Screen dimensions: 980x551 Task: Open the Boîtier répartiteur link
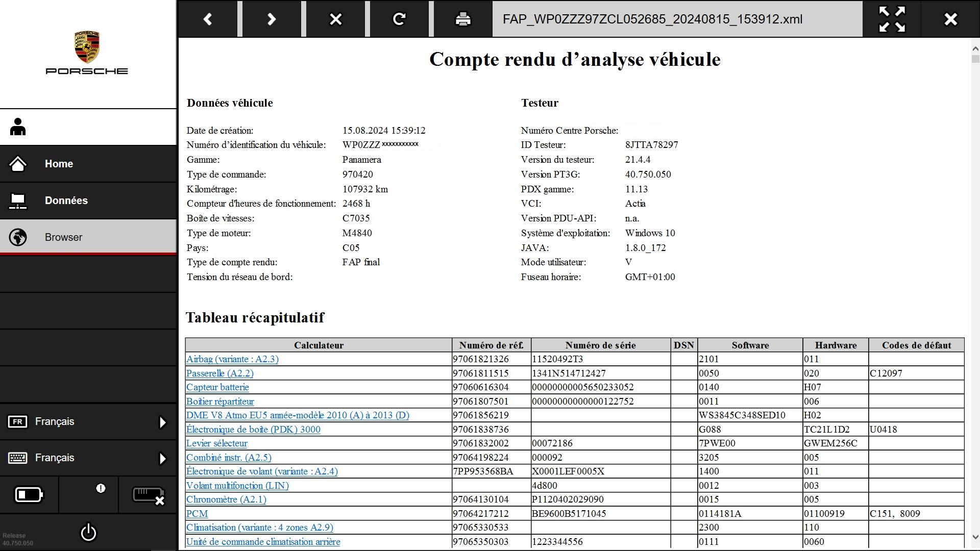coord(220,402)
